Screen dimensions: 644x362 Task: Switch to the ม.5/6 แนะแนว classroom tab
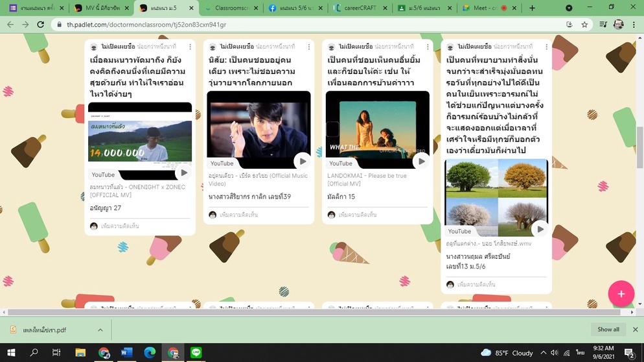tap(424, 8)
